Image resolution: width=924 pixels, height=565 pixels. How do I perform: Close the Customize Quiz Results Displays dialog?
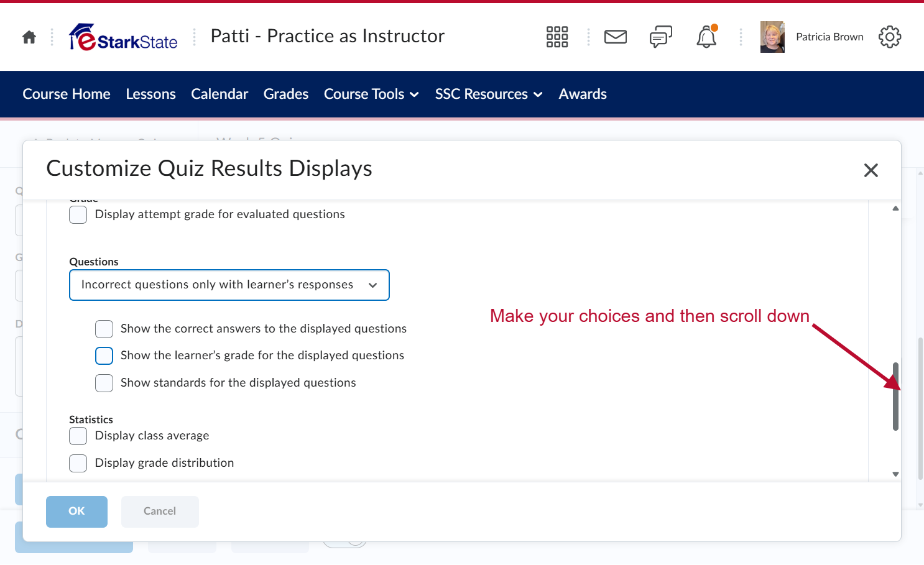[x=871, y=170]
